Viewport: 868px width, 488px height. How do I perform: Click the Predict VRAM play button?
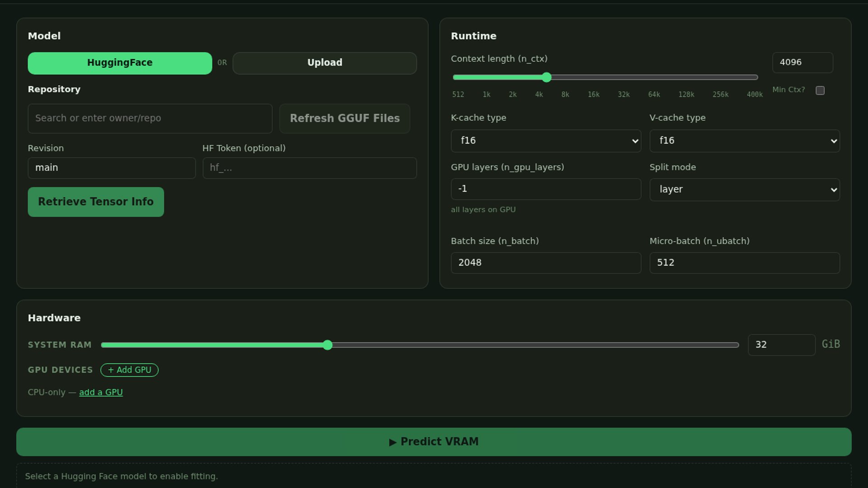click(434, 441)
